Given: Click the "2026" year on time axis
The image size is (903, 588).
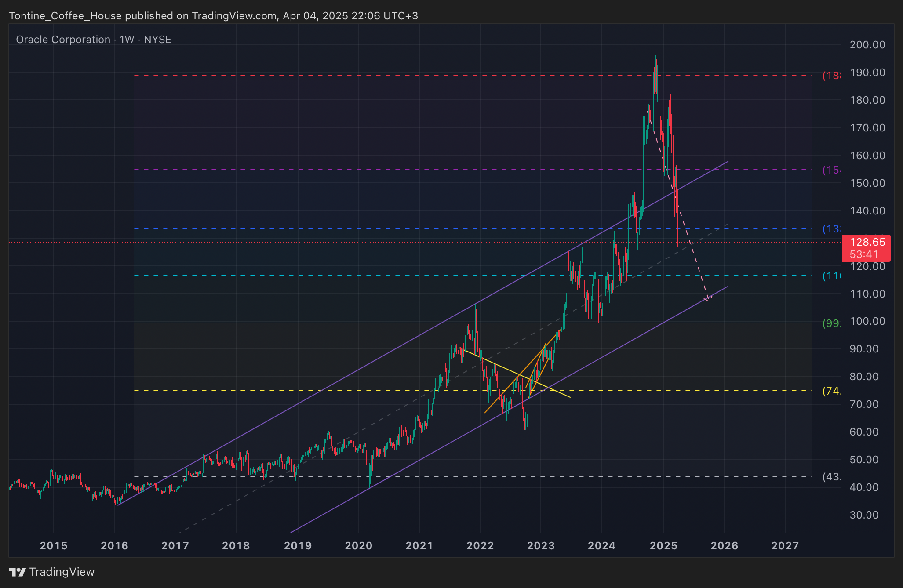Looking at the screenshot, I should click(x=725, y=546).
